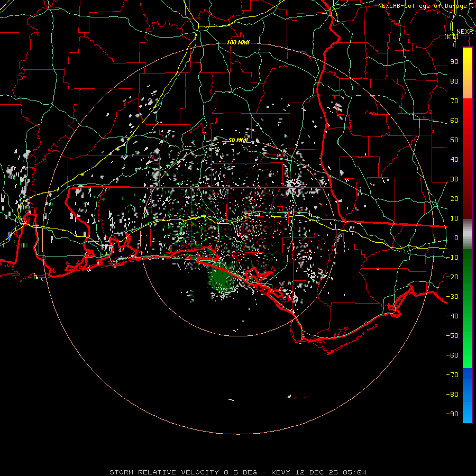Viewport: 476px width, 476px height.
Task: Click the 10 value on the velocity scale
Action: click(454, 218)
